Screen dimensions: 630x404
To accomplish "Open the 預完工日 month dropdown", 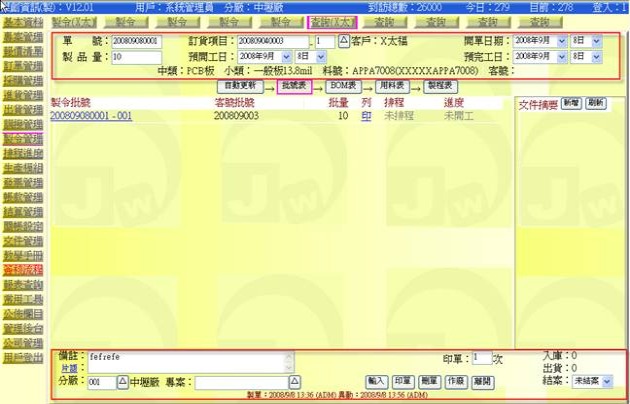I will (540, 57).
